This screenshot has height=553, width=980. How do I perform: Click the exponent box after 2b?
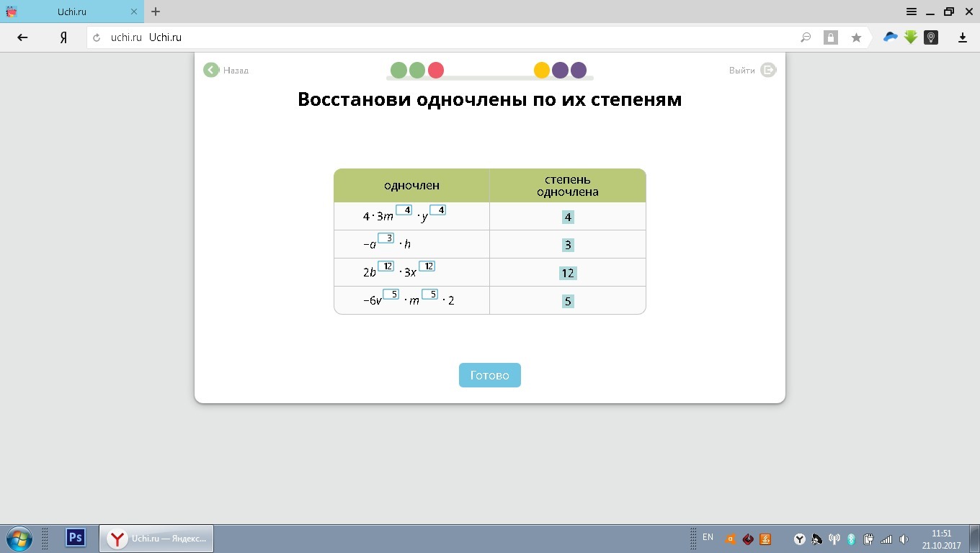(x=386, y=266)
